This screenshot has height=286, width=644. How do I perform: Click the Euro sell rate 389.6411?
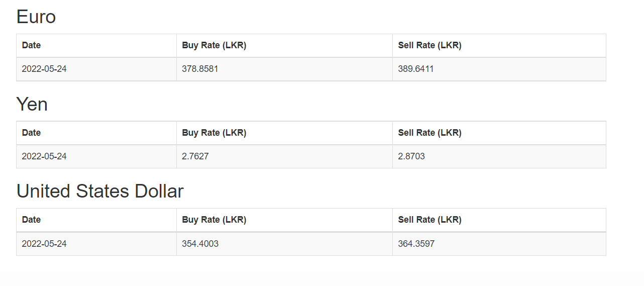click(x=416, y=69)
